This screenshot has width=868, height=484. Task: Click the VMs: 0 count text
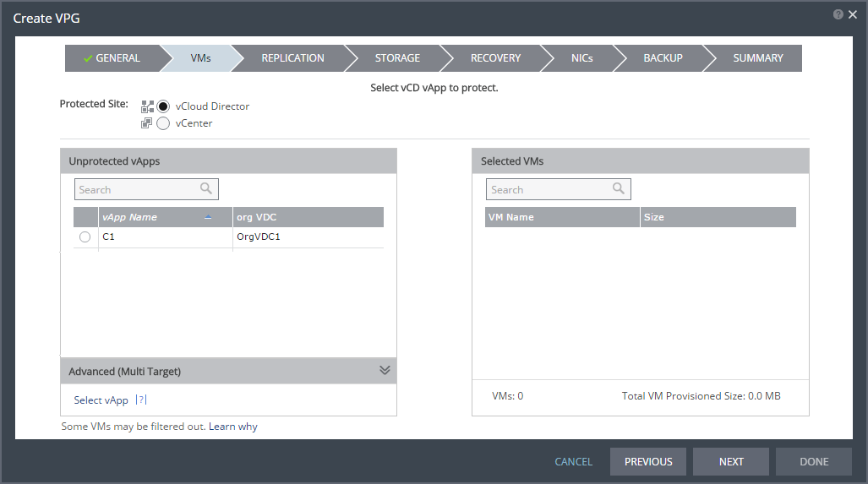tap(508, 396)
